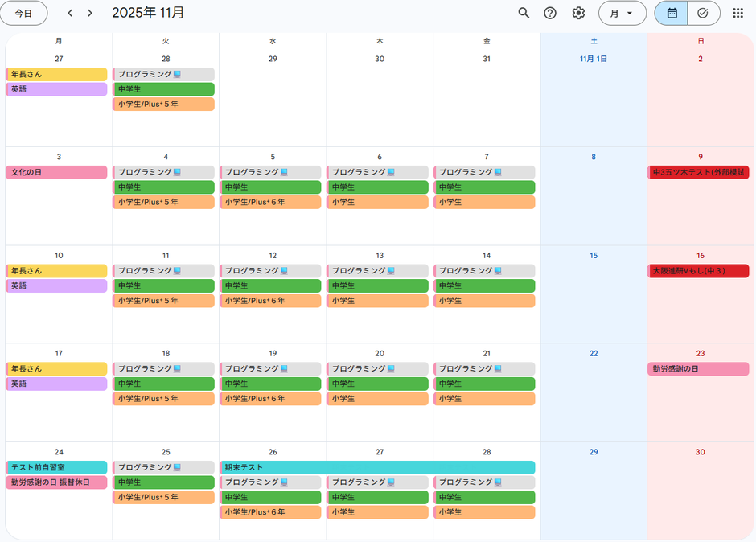The height and width of the screenshot is (542, 756).
Task: Switch to the tasks view toggle
Action: tap(704, 13)
